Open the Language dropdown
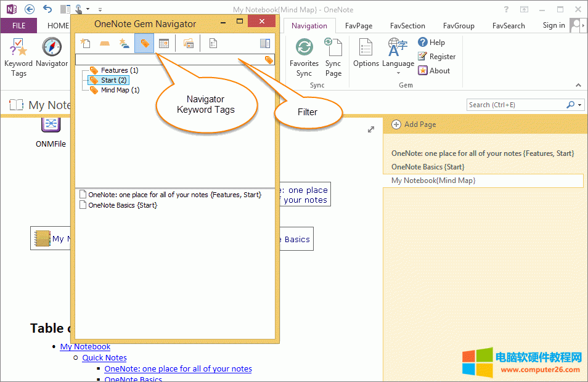Image resolution: width=588 pixels, height=382 pixels. 398,55
